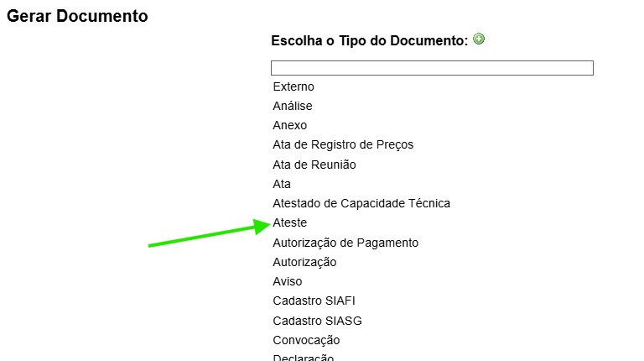644x361 pixels.
Task: Click the Gerar Documento page heading
Action: 77,16
